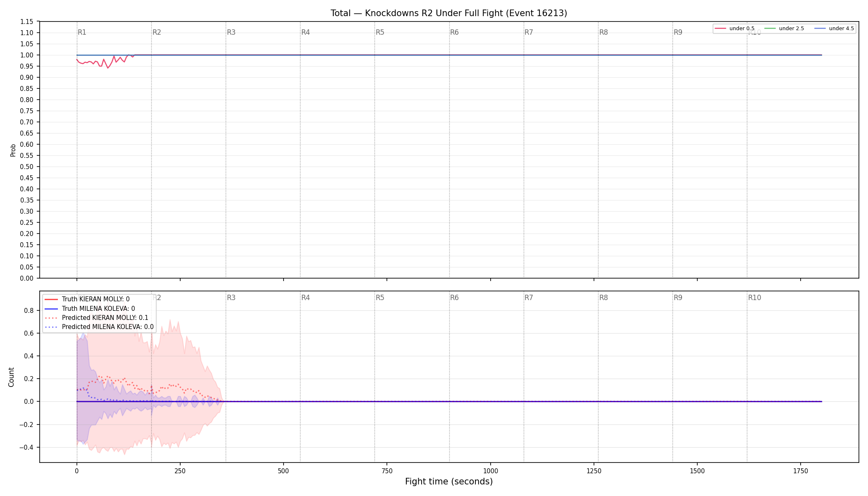Click the 250 tick on fight time axis
This screenshot has width=868, height=496.
click(180, 471)
